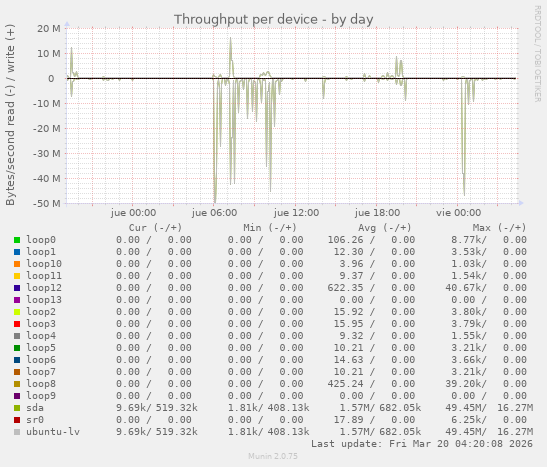
Task: Click the 20 M y-axis label
Action: pos(49,29)
